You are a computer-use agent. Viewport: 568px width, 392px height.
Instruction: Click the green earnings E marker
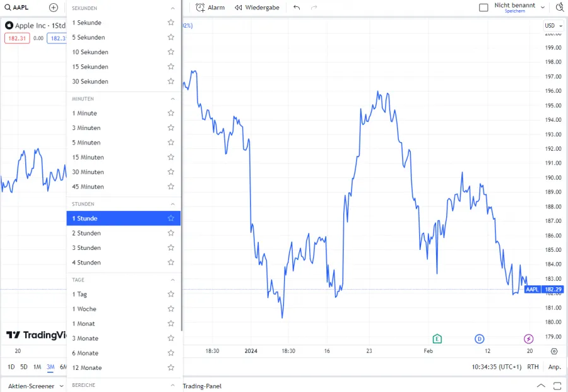(x=437, y=339)
